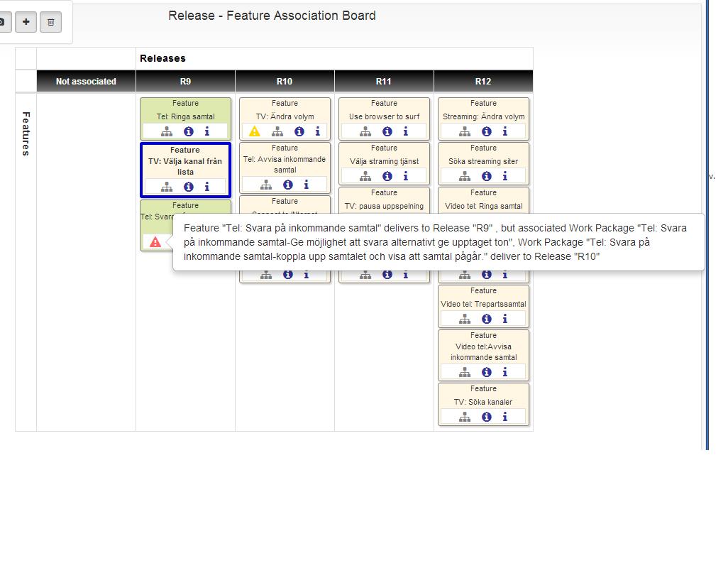728x568 pixels.
Task: Click the Release - Feature Association Board title
Action: point(272,16)
